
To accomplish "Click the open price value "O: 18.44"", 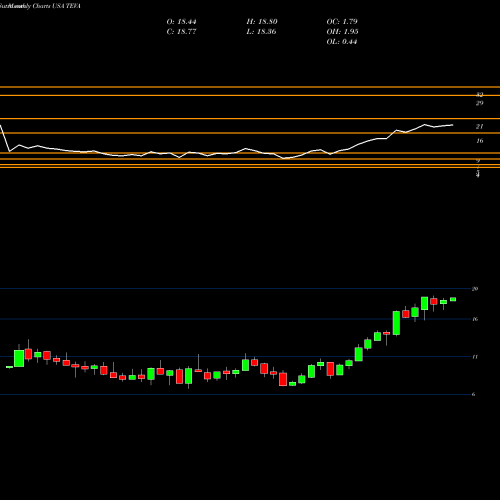I will click(x=181, y=22).
